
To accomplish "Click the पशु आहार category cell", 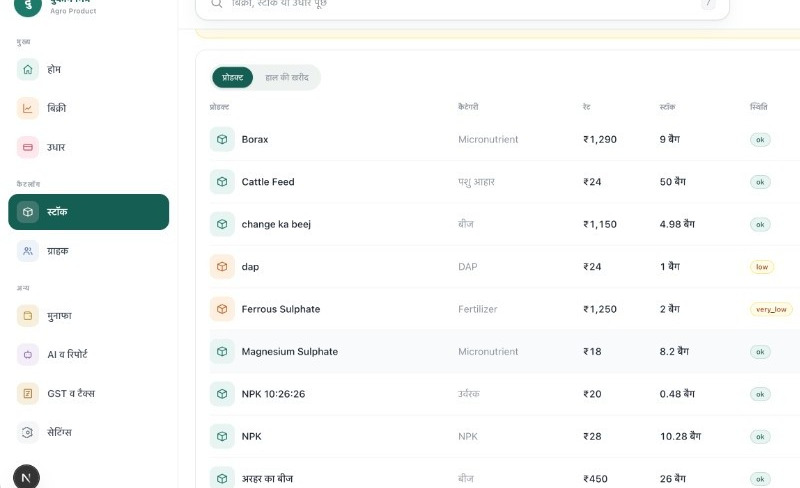I will pos(476,182).
